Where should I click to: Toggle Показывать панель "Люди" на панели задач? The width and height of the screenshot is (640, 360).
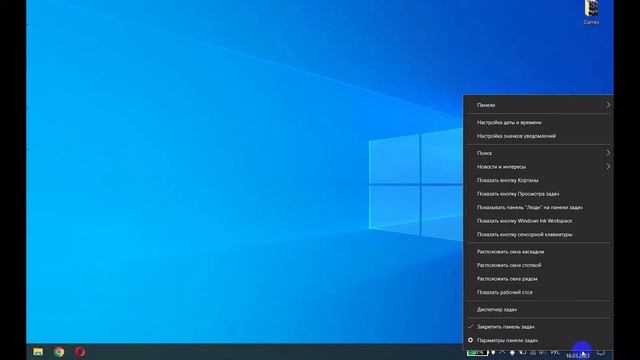coord(538,207)
